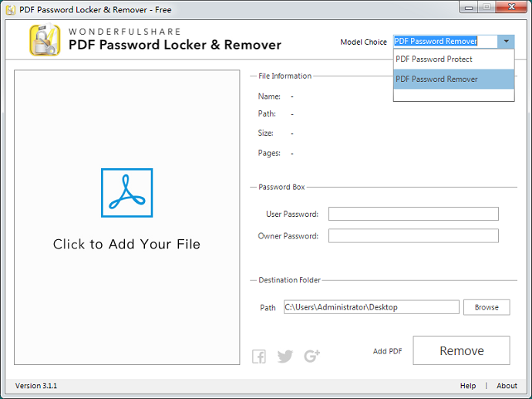Select PDF Password Protect option
The height and width of the screenshot is (399, 532).
[x=453, y=59]
